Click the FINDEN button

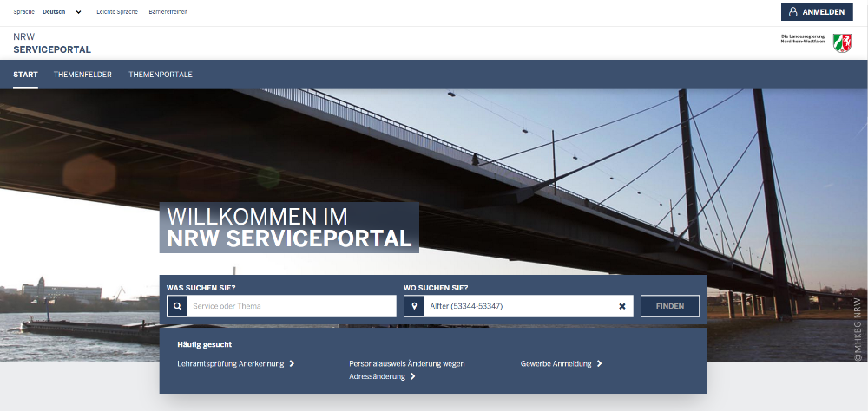tap(670, 306)
